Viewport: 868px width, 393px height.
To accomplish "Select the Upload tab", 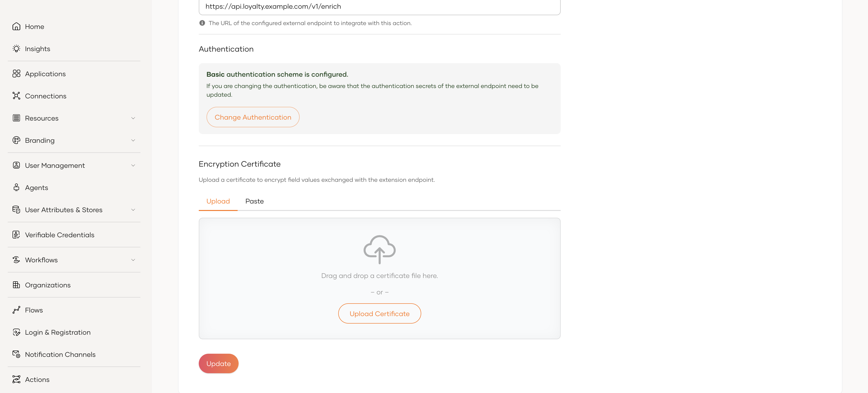I will [218, 201].
